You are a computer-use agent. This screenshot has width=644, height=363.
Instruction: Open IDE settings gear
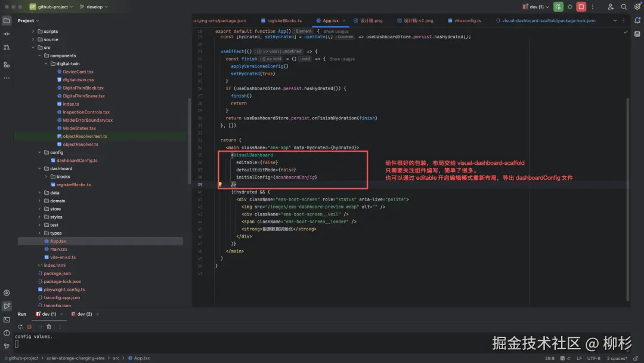coord(637,7)
